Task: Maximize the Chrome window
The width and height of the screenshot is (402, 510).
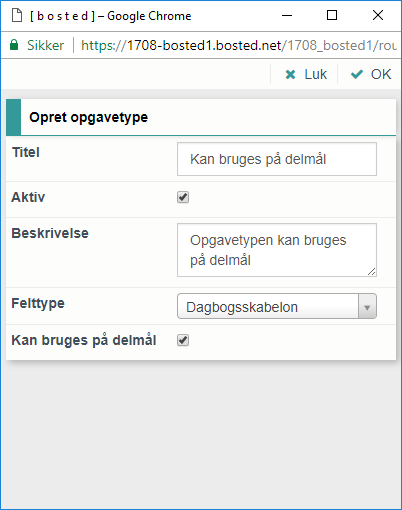Action: point(332,15)
